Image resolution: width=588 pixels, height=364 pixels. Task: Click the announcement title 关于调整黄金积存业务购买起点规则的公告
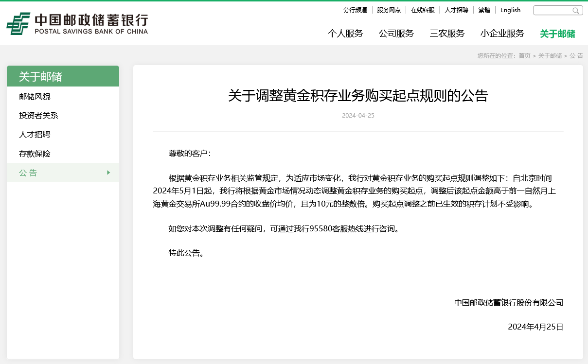point(358,96)
